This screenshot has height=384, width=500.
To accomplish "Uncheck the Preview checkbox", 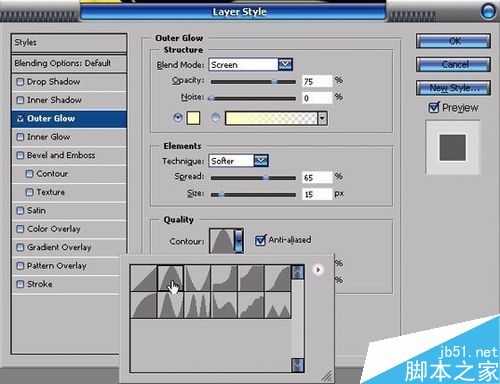I will [433, 107].
